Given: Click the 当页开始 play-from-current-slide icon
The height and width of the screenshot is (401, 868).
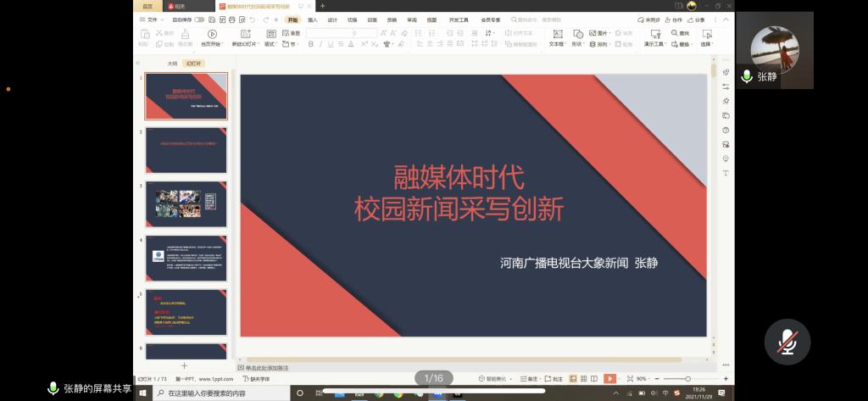Looking at the screenshot, I should 212,34.
